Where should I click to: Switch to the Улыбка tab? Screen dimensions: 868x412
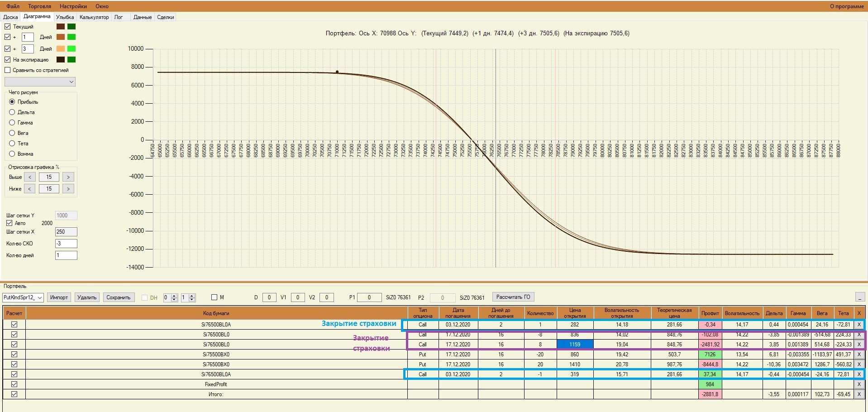(x=65, y=17)
